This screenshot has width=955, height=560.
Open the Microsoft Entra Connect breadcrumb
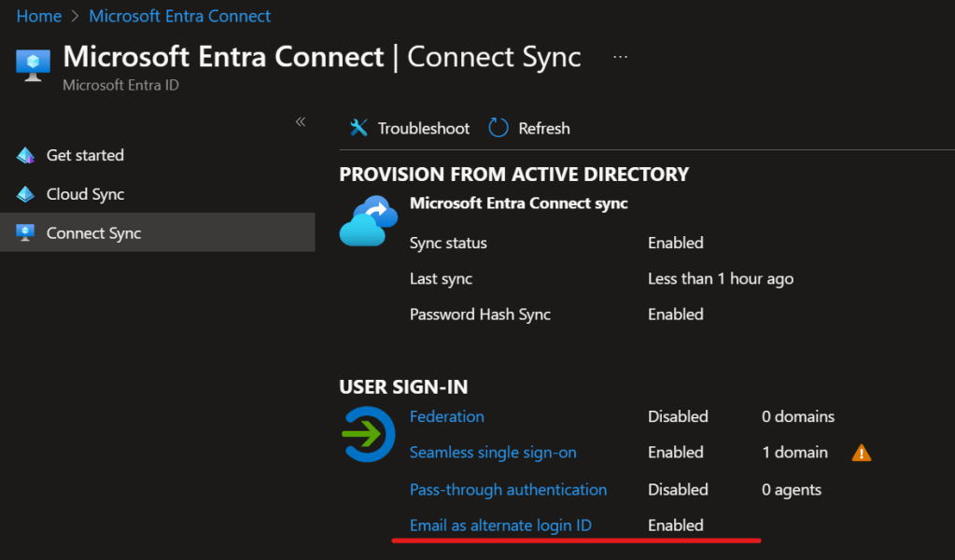pos(179,16)
